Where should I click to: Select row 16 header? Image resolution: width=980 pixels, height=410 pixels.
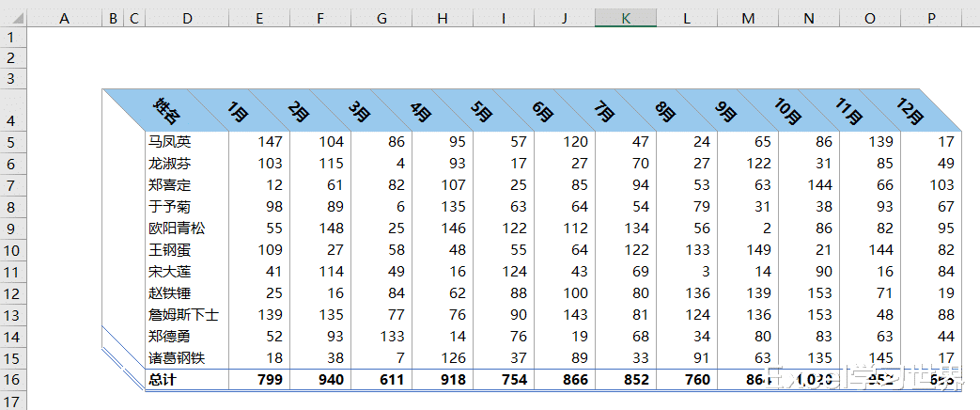tap(13, 379)
